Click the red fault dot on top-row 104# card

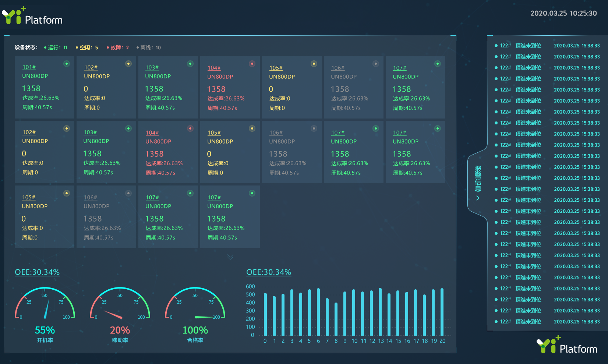tap(252, 64)
